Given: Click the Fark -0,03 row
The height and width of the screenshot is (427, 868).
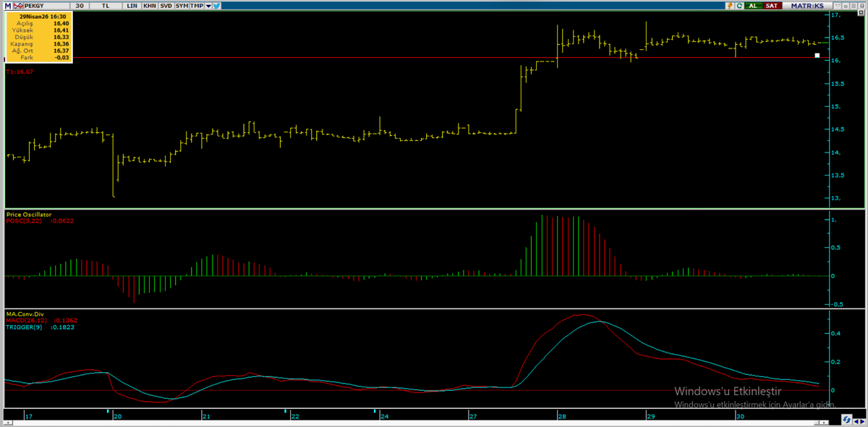Looking at the screenshot, I should (39, 57).
